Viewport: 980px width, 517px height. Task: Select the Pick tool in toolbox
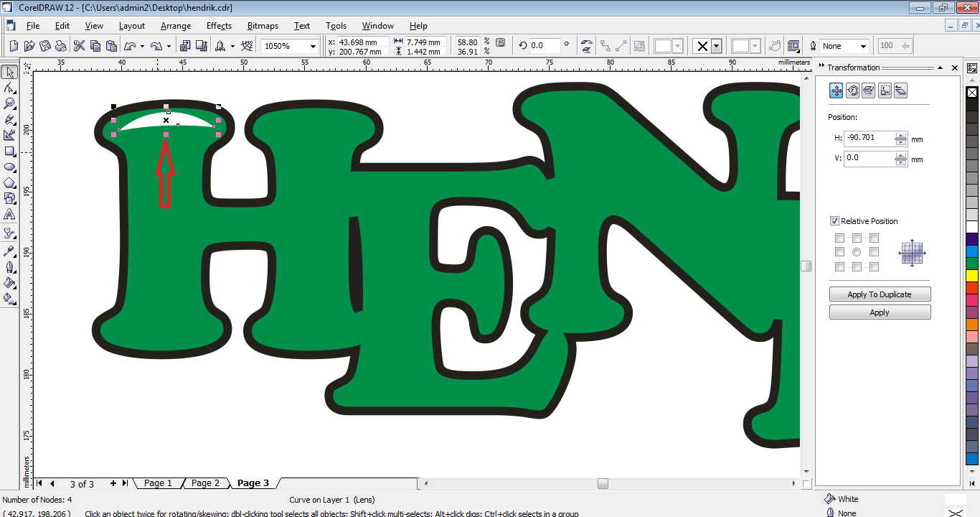click(x=9, y=73)
